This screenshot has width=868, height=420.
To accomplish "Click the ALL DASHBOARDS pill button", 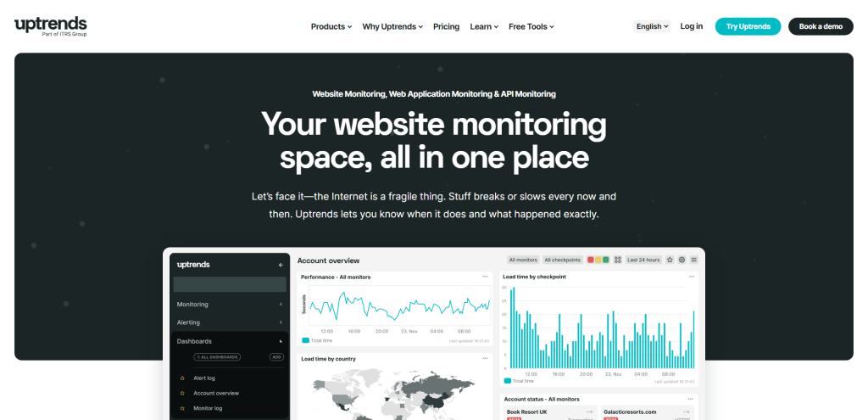I will [217, 357].
